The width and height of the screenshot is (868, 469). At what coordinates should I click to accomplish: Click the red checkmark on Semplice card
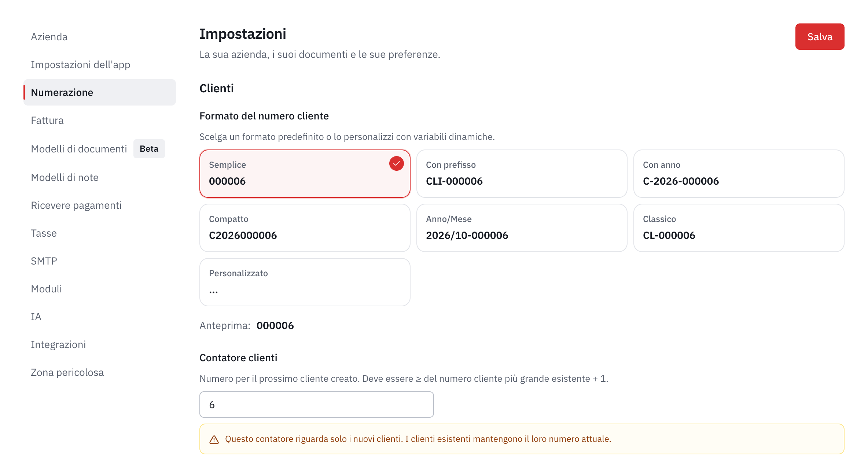pos(396,163)
